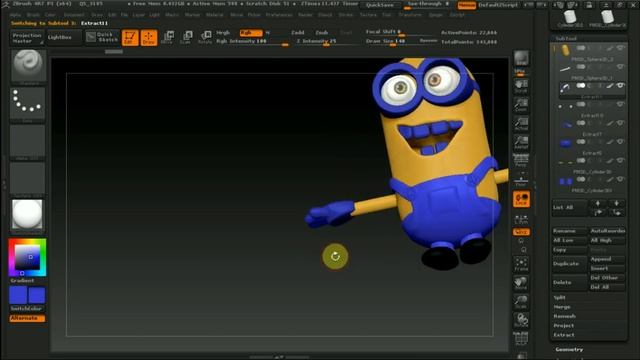Adjust the Rgb Intensity slider

252,42
